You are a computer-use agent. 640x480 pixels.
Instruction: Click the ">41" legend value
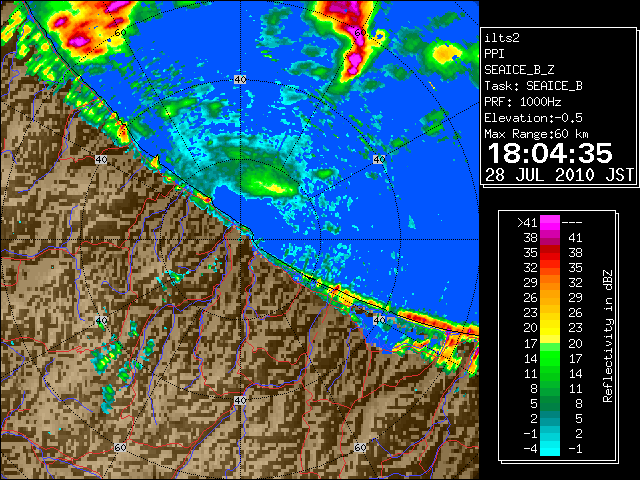click(527, 223)
